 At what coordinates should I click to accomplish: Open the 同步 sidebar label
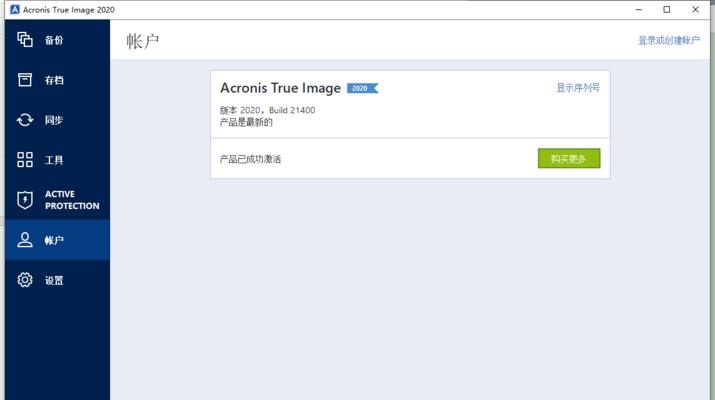54,120
